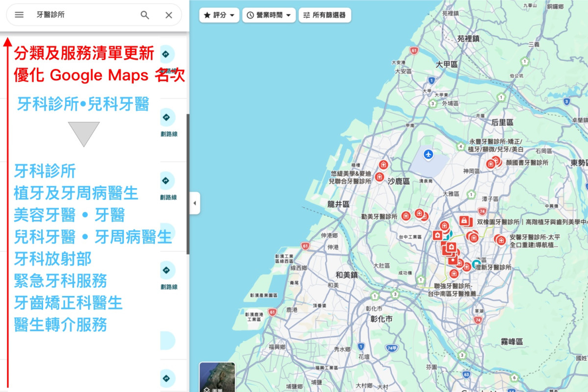Click the 双橡園牙醫診所 map pin
The height and width of the screenshot is (392, 588).
(x=464, y=221)
